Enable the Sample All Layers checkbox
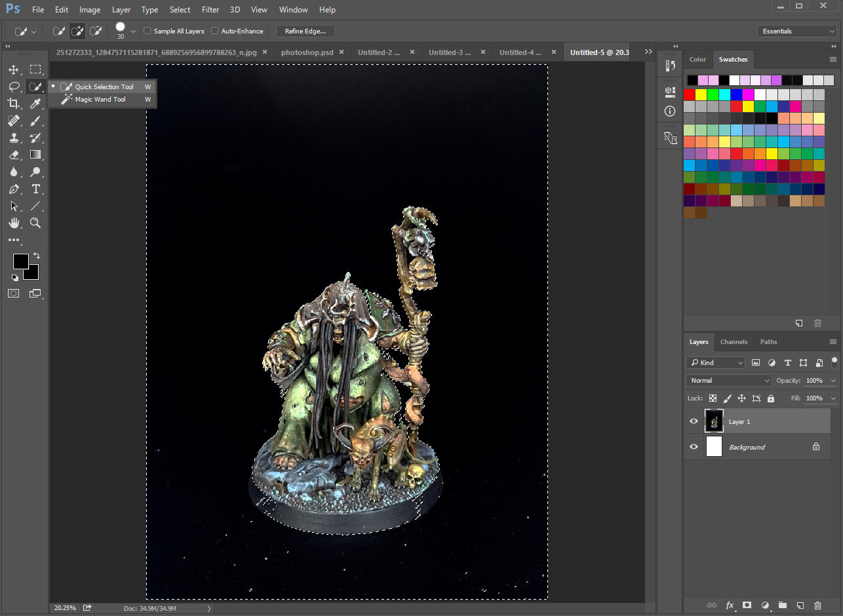This screenshot has height=616, width=843. point(147,31)
